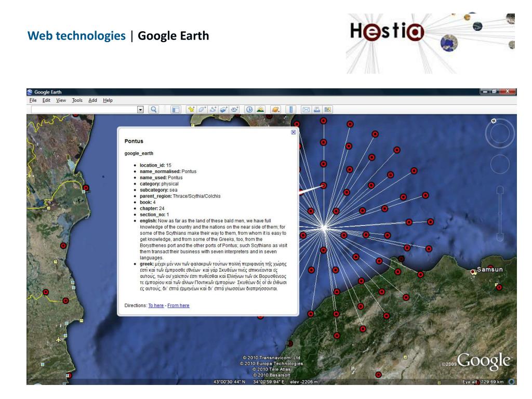Close the Pontus info balloon

[x=294, y=132]
